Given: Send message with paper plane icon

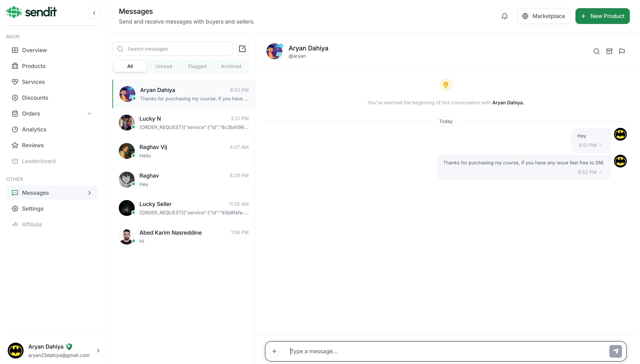Looking at the screenshot, I should pos(616,351).
